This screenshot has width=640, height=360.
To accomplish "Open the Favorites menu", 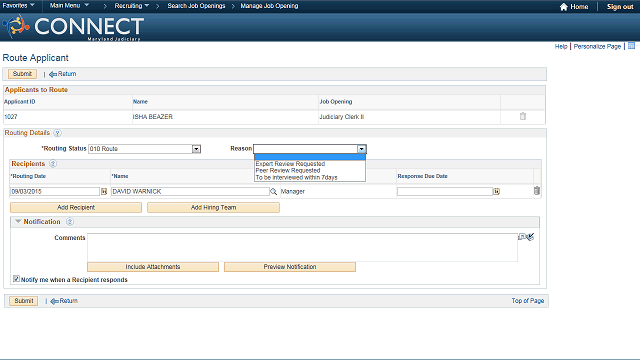I will coord(18,5).
